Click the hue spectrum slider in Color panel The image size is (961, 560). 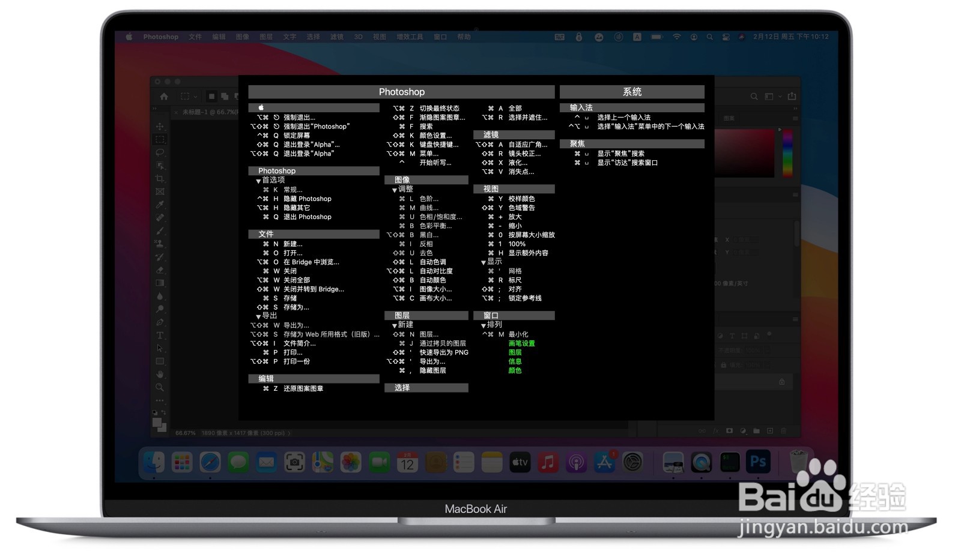click(787, 153)
